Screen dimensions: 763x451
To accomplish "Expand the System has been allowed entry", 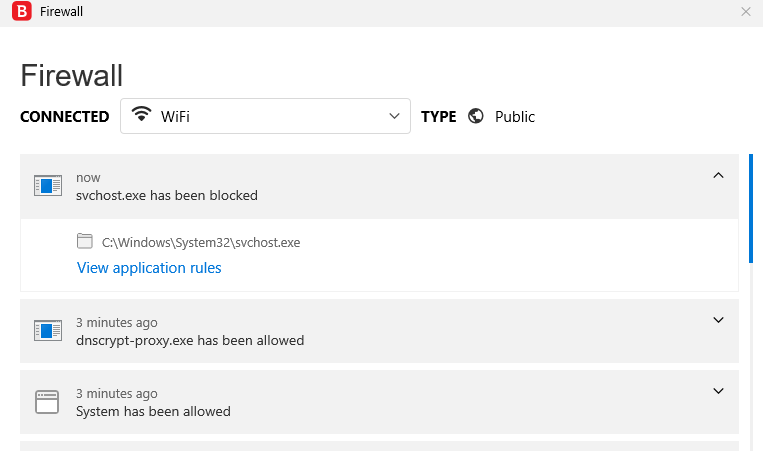I will click(717, 392).
